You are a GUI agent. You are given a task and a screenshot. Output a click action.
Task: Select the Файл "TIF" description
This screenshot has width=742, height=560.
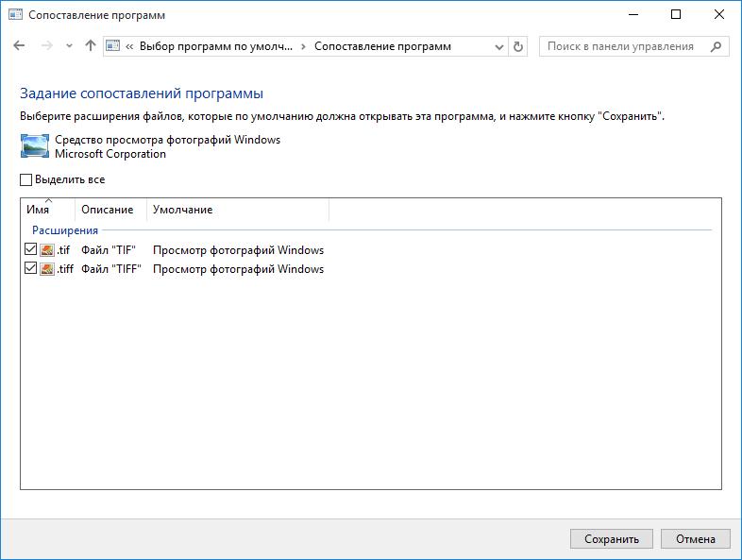tap(109, 250)
